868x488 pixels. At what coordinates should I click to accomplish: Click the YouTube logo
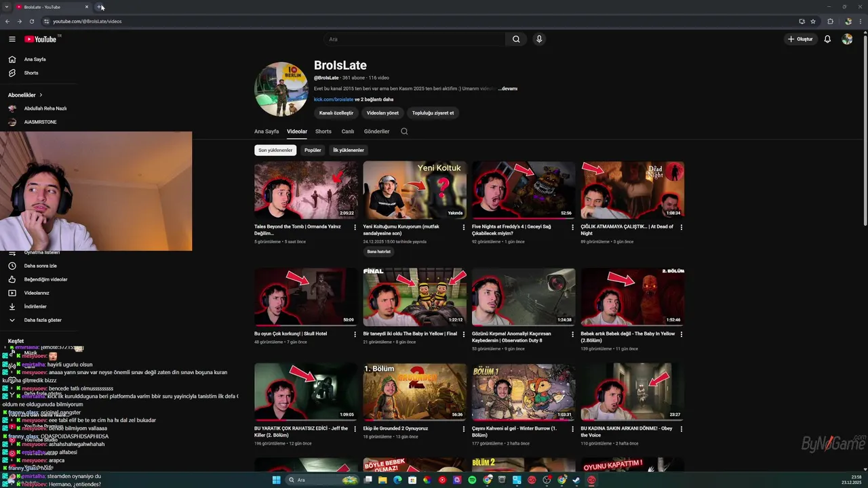[41, 39]
